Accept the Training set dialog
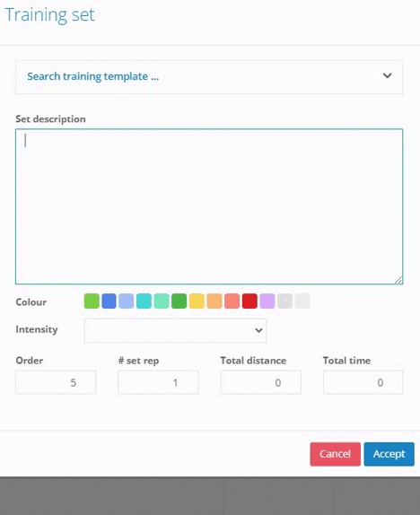420x515 pixels. [x=389, y=454]
